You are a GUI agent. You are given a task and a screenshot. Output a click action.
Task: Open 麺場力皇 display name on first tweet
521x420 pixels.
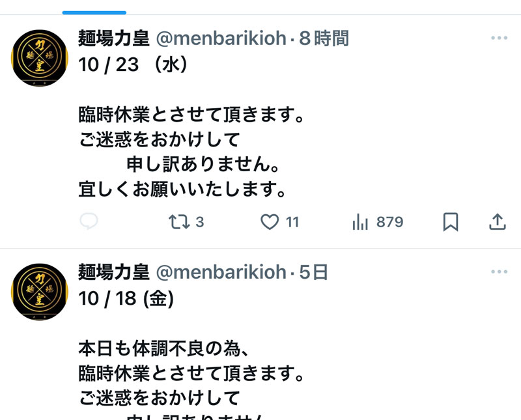click(114, 38)
